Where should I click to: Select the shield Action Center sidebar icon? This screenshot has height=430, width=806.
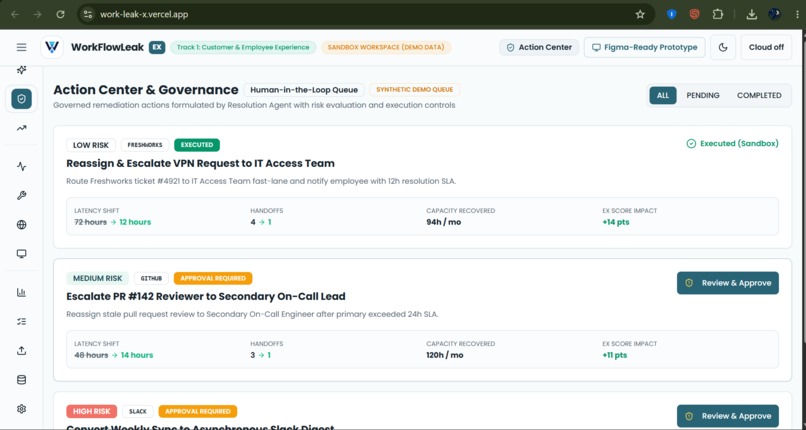22,99
